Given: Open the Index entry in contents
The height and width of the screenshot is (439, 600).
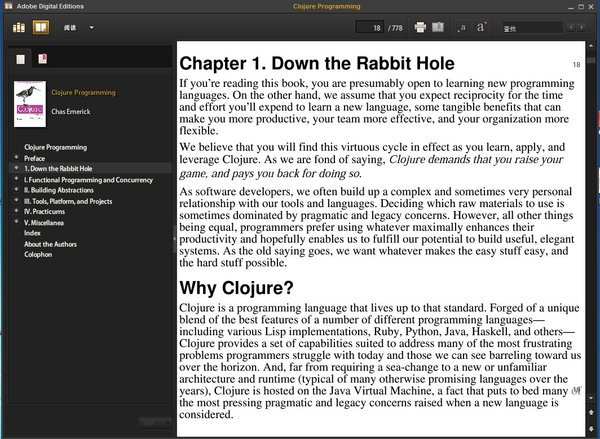Looking at the screenshot, I should coord(32,233).
